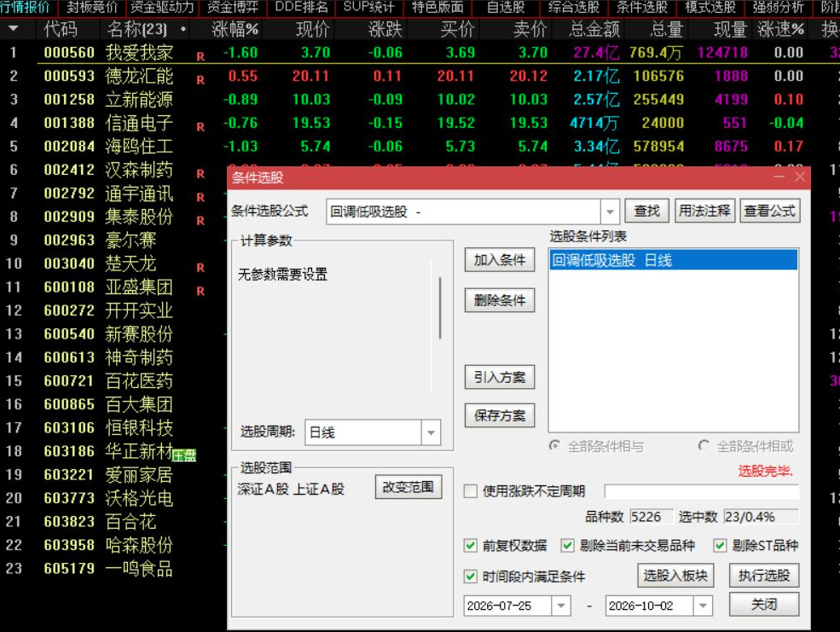This screenshot has width=840, height=632.
Task: Sort by the 总金额 column header
Action: coord(594,29)
